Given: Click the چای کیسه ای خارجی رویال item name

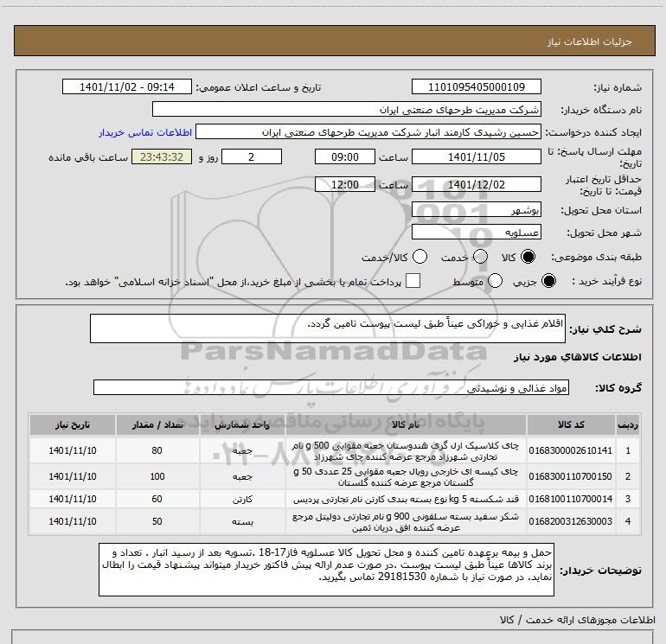Looking at the screenshot, I should pos(406,477).
